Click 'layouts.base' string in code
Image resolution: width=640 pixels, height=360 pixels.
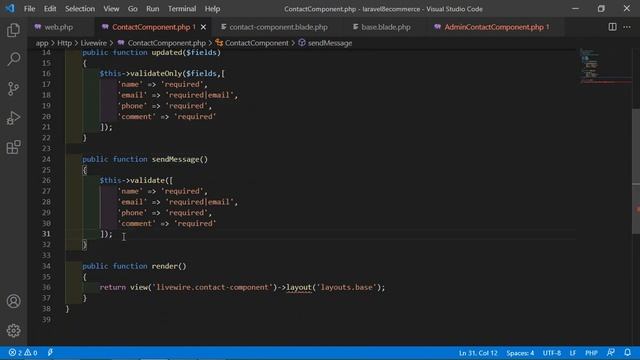[347, 287]
